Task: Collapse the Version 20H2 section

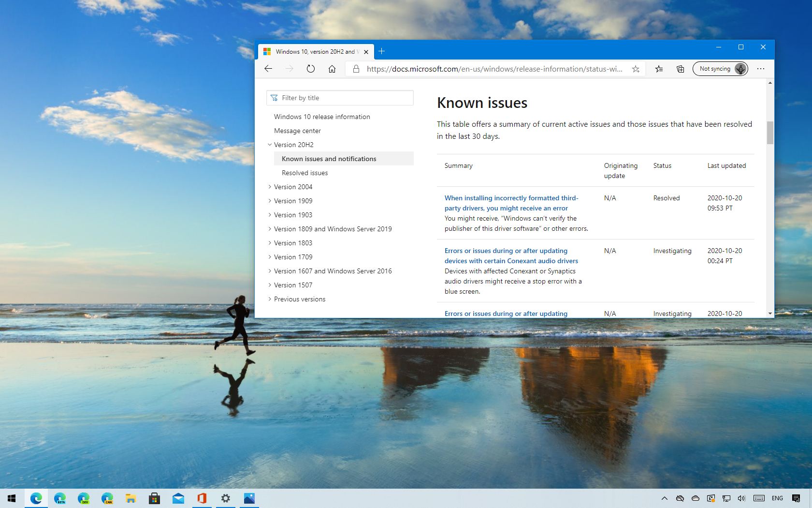Action: [270, 144]
